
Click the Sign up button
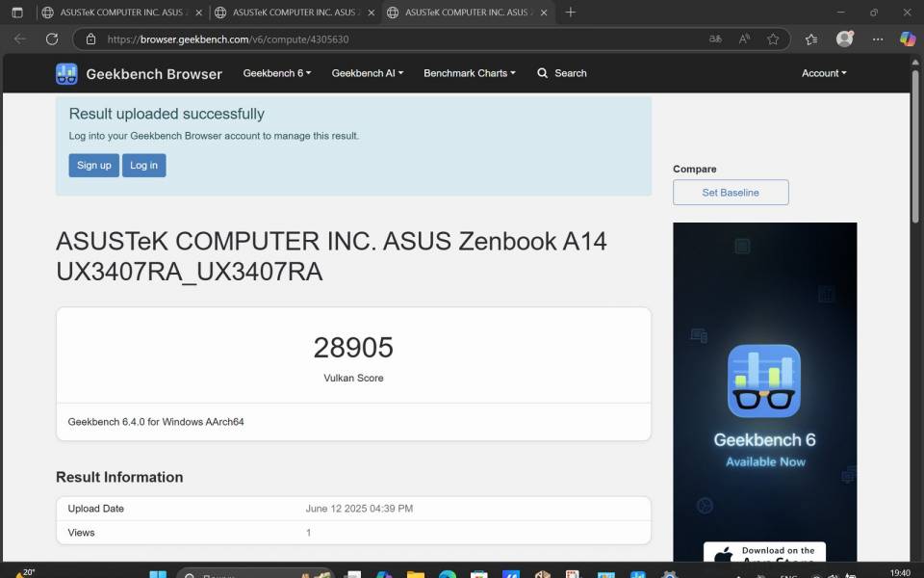(93, 165)
